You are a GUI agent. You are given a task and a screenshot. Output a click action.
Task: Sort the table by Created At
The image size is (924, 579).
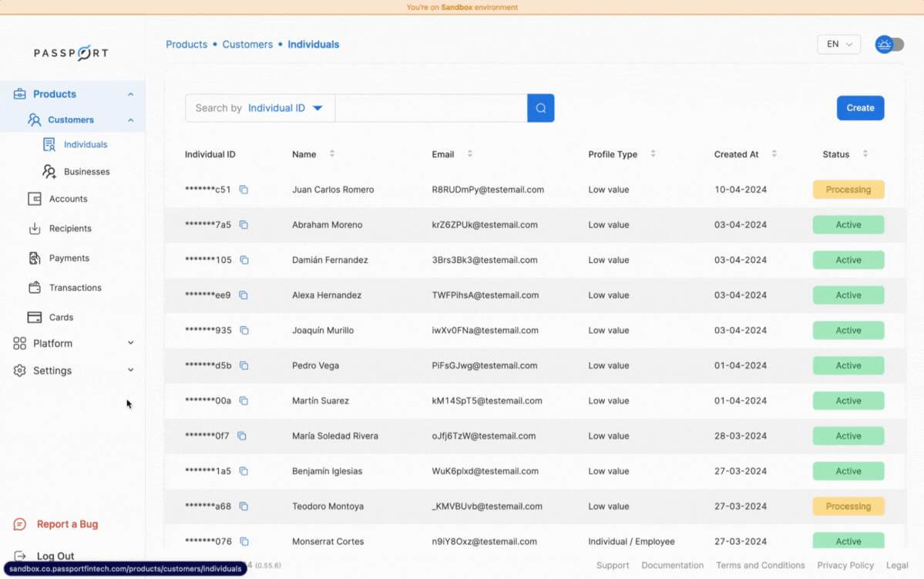tap(774, 154)
